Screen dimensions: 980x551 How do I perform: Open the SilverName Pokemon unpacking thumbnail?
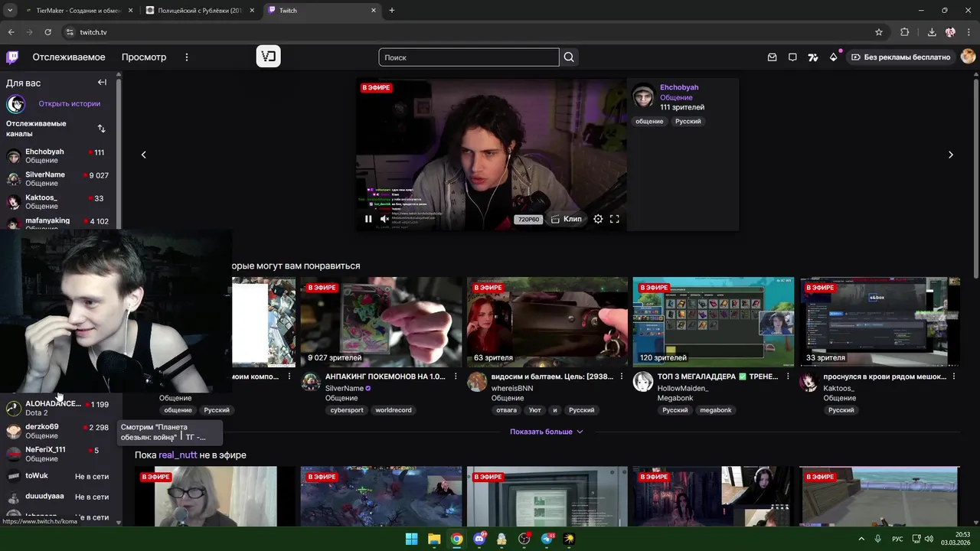click(x=381, y=321)
